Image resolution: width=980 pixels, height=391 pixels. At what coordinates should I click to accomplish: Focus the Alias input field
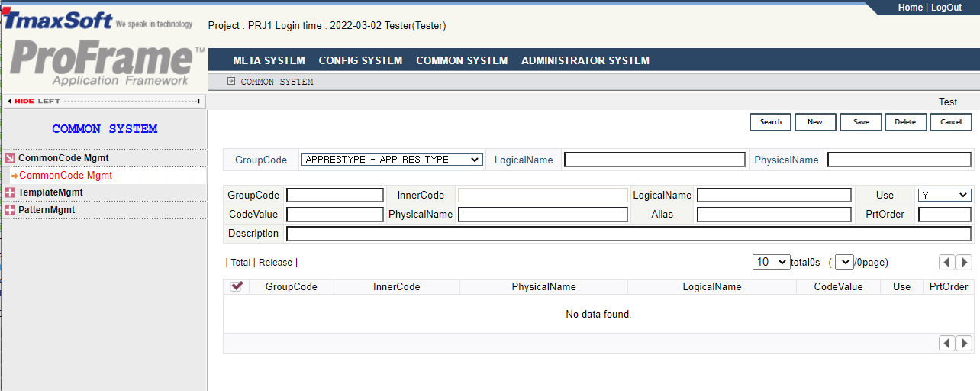click(774, 215)
